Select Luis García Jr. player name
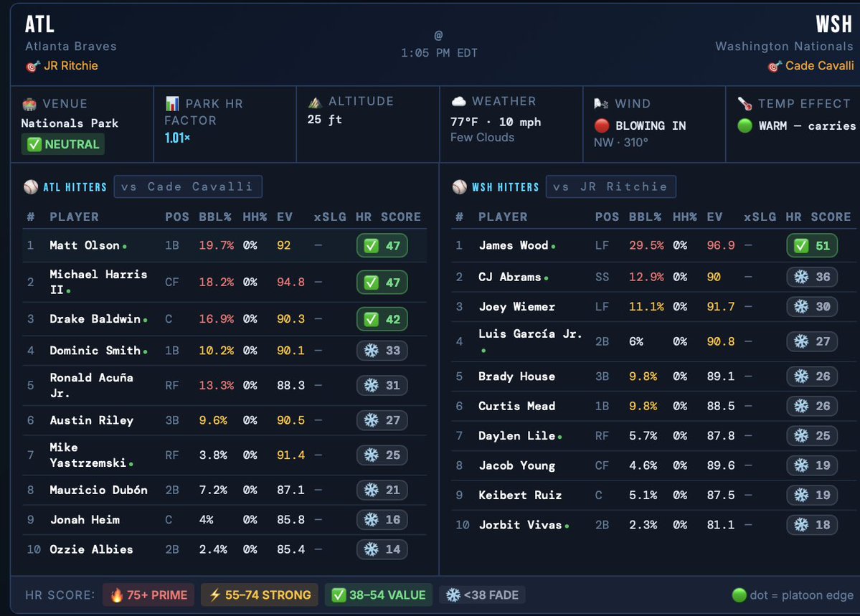The image size is (860, 616). click(530, 334)
